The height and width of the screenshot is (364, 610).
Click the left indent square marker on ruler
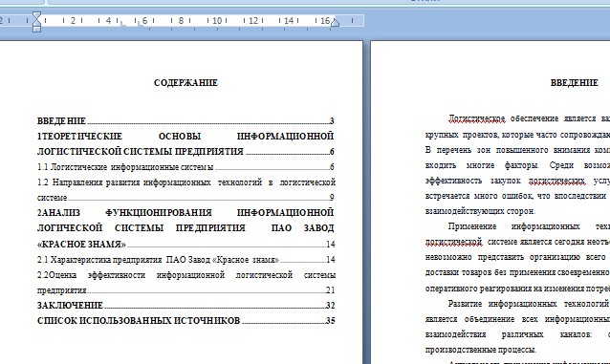click(x=36, y=30)
